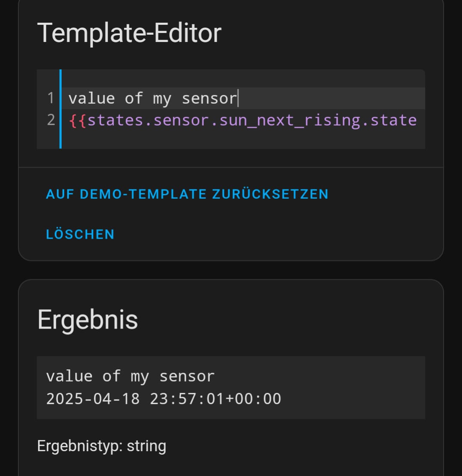Click the date 2025-04-18 in the result
Screen dimensions: 462x476
[93, 399]
